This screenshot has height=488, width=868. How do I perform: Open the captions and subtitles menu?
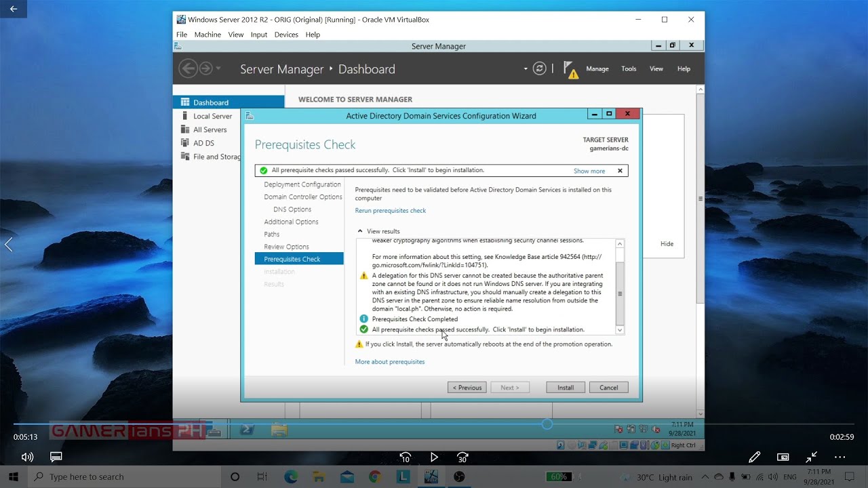tap(56, 457)
